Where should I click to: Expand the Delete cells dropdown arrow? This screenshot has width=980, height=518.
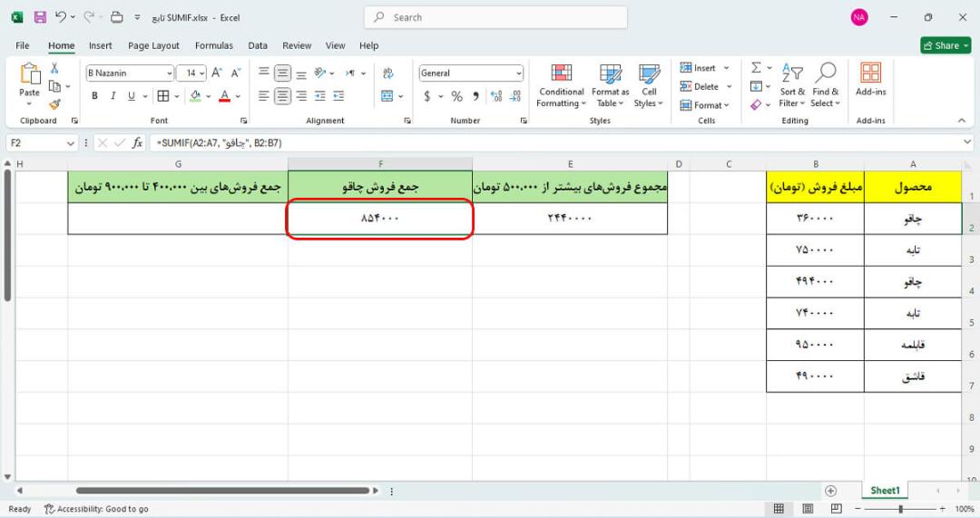(x=729, y=87)
